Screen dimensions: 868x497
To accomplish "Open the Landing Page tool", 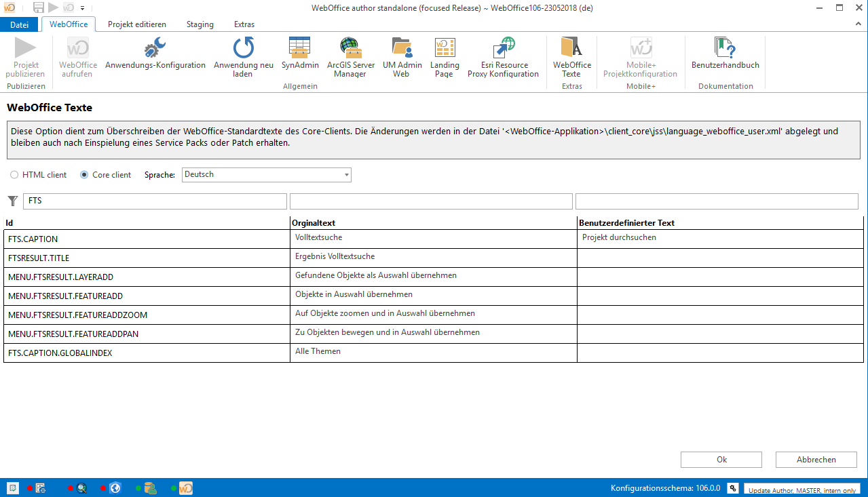I will 445,54.
